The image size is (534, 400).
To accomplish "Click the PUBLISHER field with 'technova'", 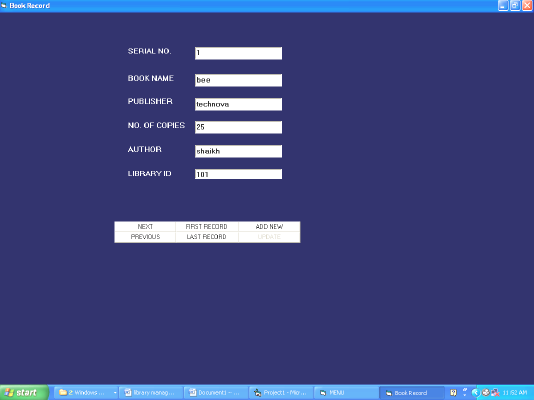I will [x=238, y=104].
